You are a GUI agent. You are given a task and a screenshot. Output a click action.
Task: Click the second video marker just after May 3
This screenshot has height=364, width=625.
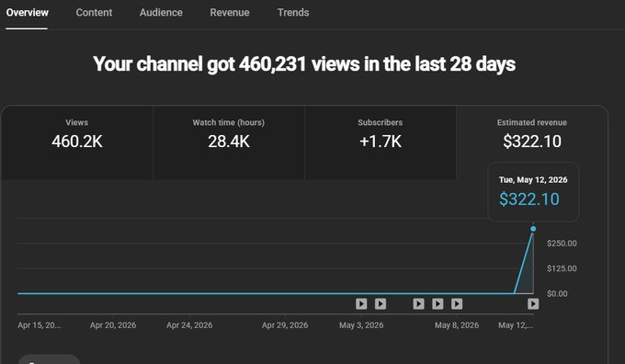click(381, 304)
